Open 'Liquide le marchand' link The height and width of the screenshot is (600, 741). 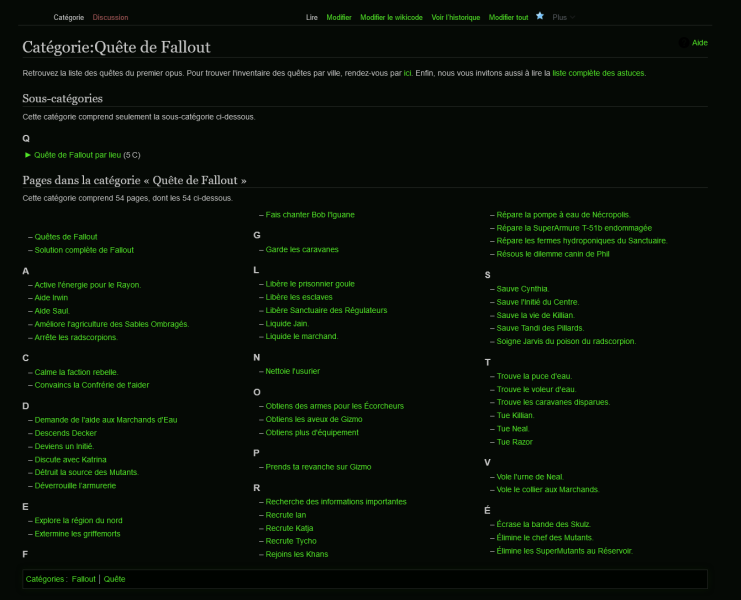302,336
